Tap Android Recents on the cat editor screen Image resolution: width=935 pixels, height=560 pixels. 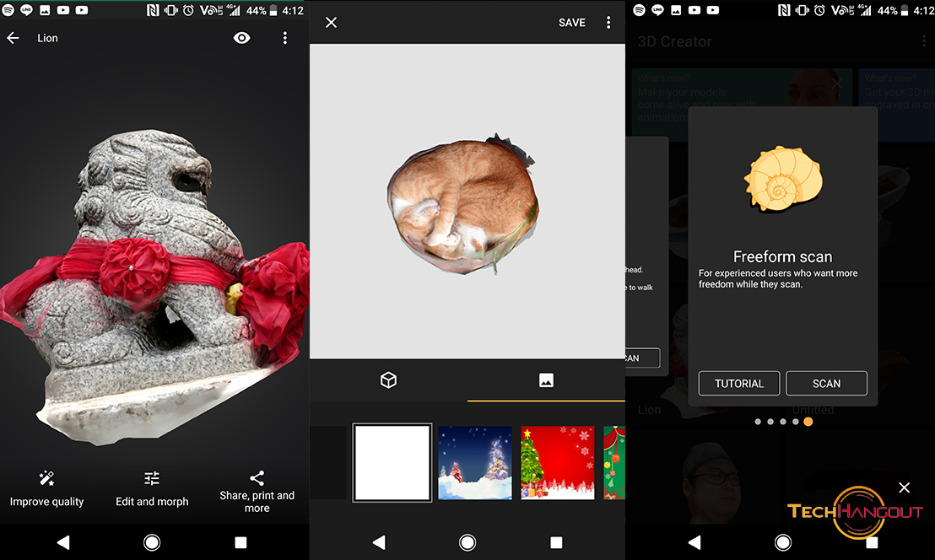[x=556, y=542]
